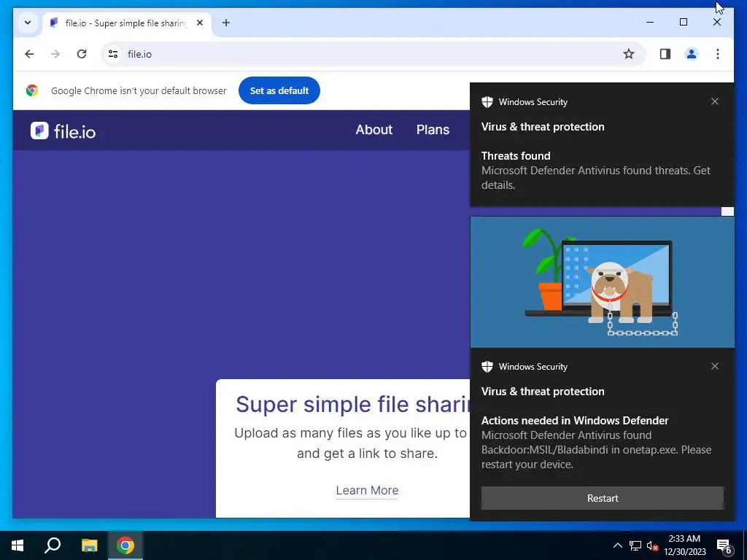Open a new tab with plus button
Screen dimensions: 747x560
point(226,23)
